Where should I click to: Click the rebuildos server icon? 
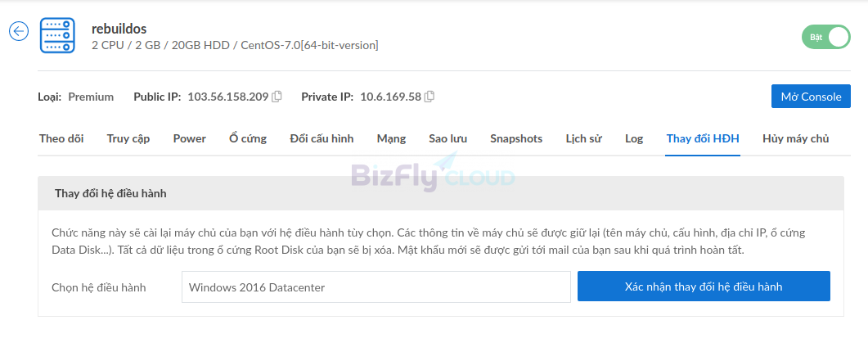coord(57,35)
